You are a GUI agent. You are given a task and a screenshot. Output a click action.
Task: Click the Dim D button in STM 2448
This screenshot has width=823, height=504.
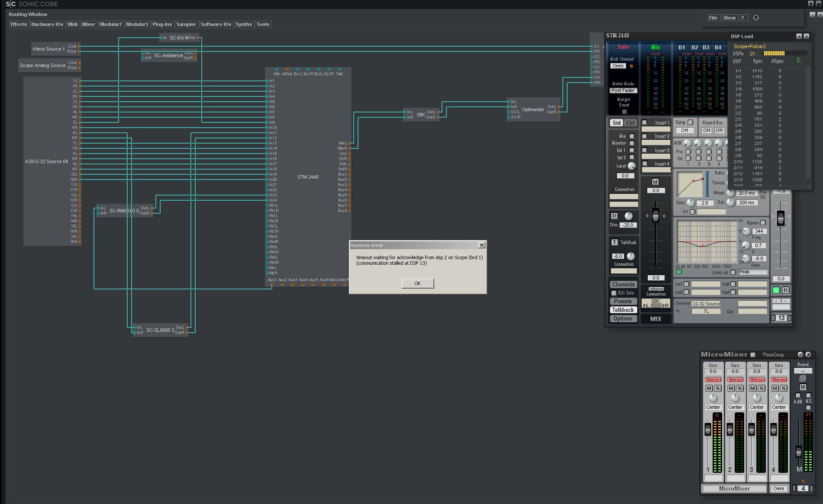(614, 215)
